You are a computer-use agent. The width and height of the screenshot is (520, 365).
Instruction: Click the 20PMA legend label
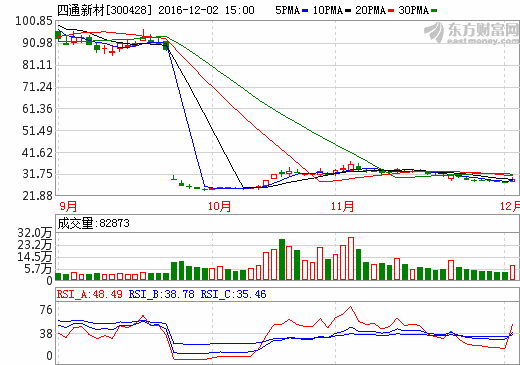click(x=370, y=10)
